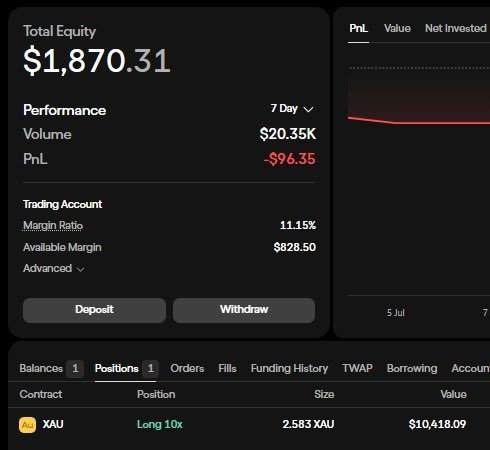
Task: Click the 11.15% margin ratio value
Action: click(x=298, y=226)
